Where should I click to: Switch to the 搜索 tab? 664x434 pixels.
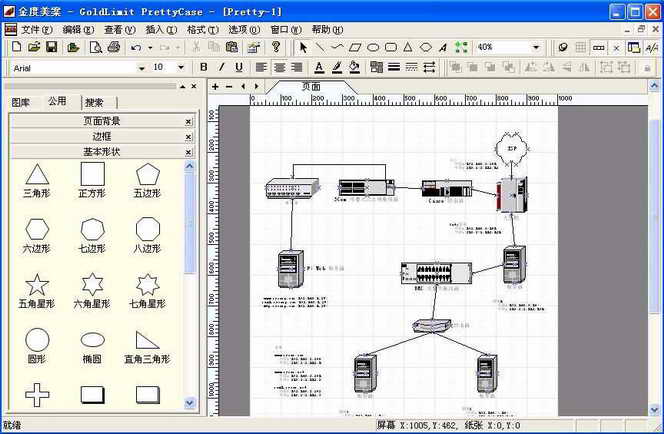94,102
